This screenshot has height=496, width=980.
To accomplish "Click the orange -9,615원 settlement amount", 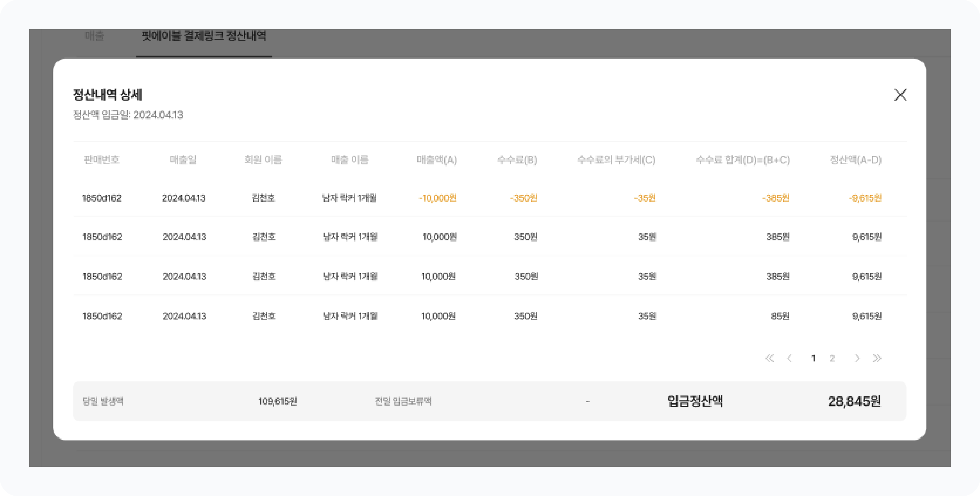I will tap(865, 198).
